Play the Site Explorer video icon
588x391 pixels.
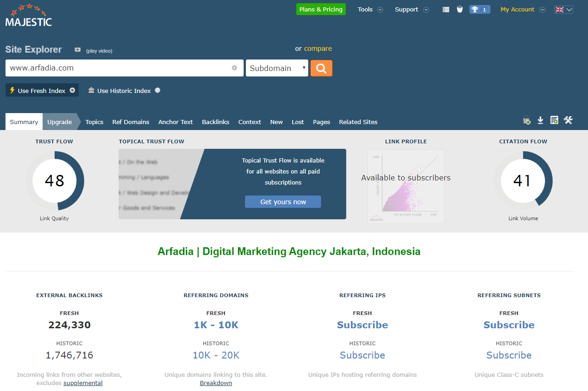(x=78, y=50)
